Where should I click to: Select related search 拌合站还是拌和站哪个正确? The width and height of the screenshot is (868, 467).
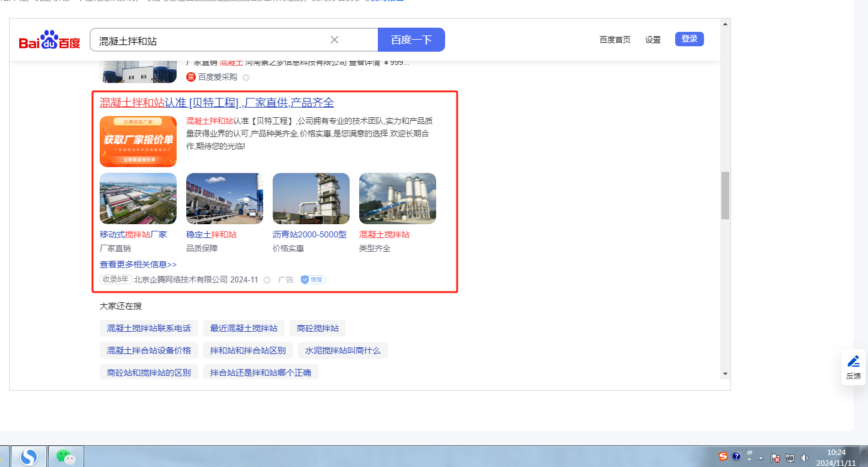tap(261, 373)
